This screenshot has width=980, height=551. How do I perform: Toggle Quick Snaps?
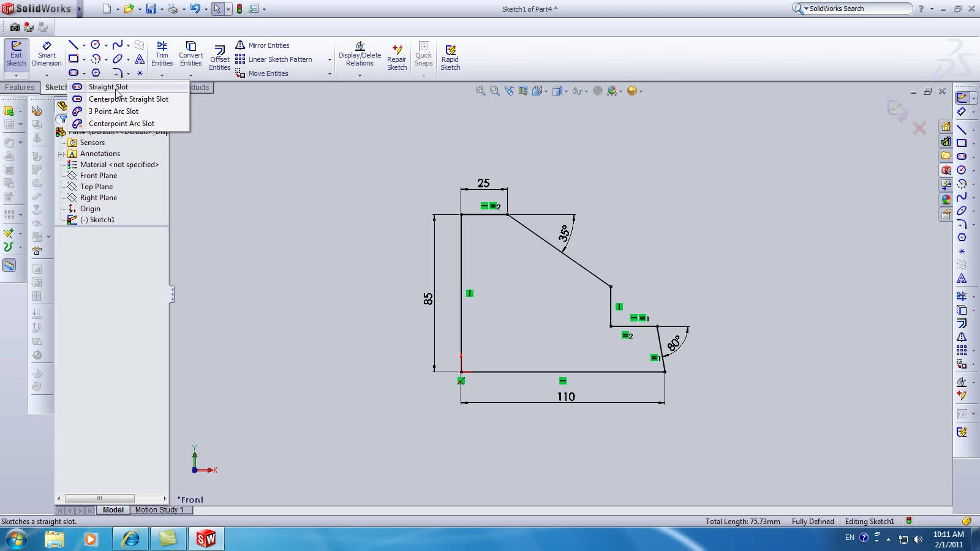tap(423, 54)
